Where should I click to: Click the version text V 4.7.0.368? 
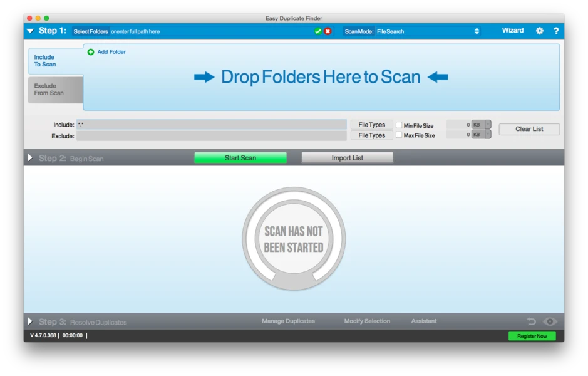(43, 335)
